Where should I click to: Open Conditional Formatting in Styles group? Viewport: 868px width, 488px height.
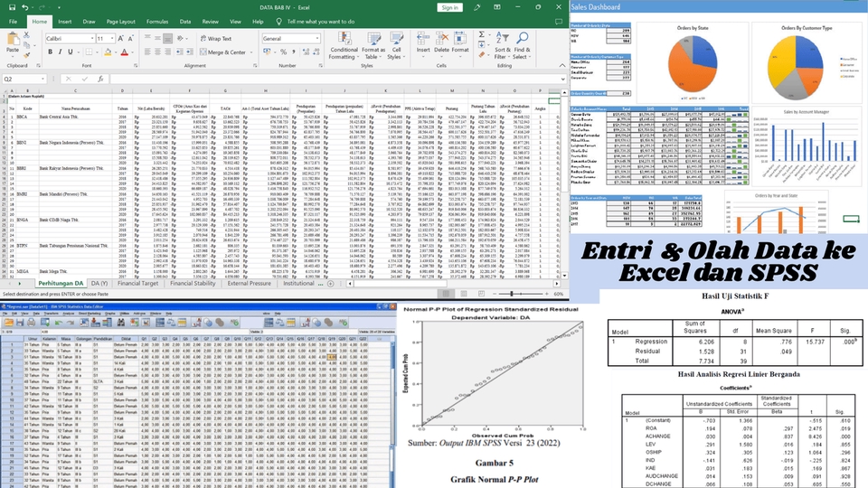tap(344, 45)
